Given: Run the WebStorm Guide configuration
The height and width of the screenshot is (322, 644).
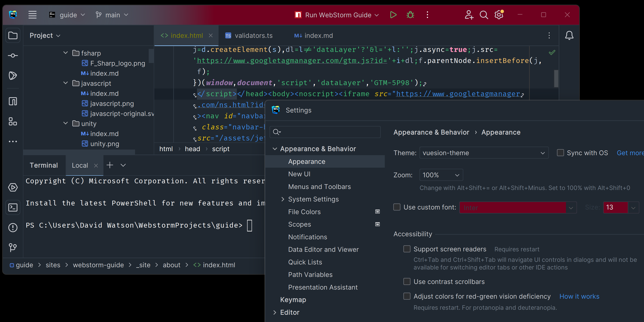Looking at the screenshot, I should pyautogui.click(x=393, y=15).
